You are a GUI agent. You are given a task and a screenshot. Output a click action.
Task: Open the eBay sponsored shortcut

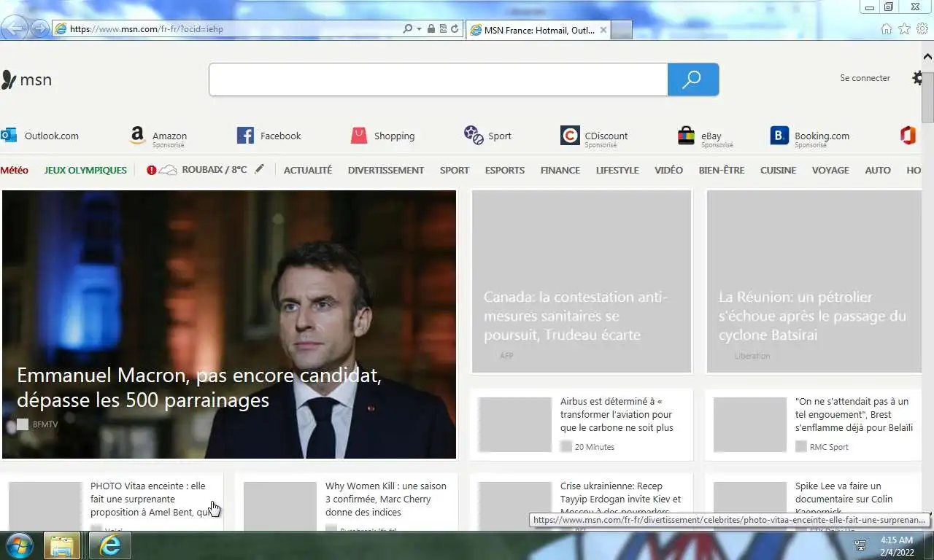[x=705, y=136]
